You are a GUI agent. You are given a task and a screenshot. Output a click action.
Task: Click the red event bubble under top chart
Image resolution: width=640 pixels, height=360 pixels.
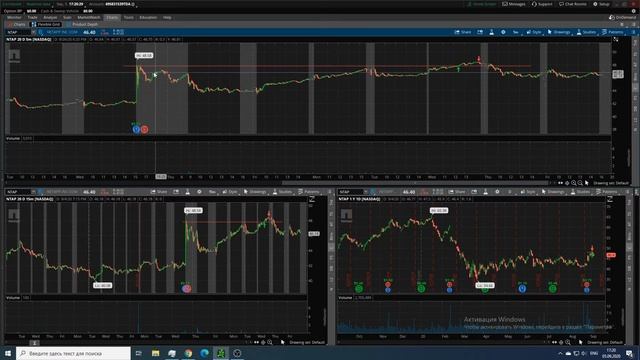pos(144,129)
